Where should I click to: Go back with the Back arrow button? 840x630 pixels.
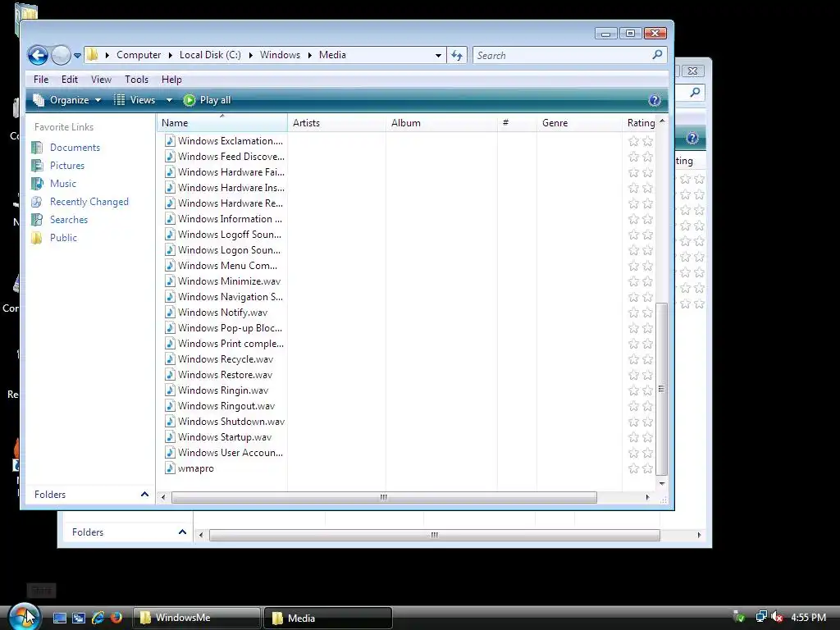click(38, 55)
